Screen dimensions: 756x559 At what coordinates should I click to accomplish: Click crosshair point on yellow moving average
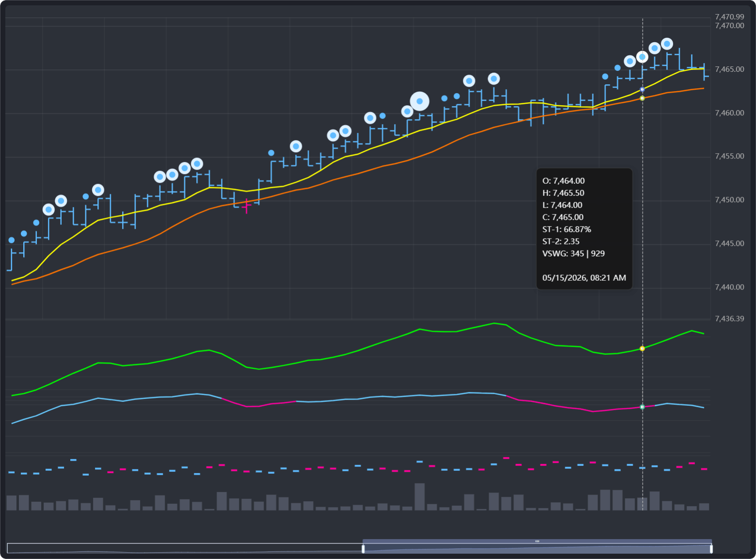pos(643,90)
